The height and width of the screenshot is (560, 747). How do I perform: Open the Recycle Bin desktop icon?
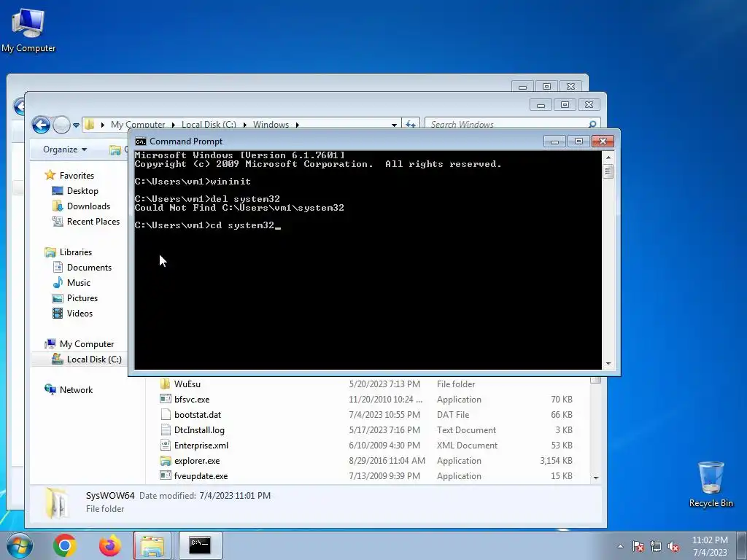point(711,484)
